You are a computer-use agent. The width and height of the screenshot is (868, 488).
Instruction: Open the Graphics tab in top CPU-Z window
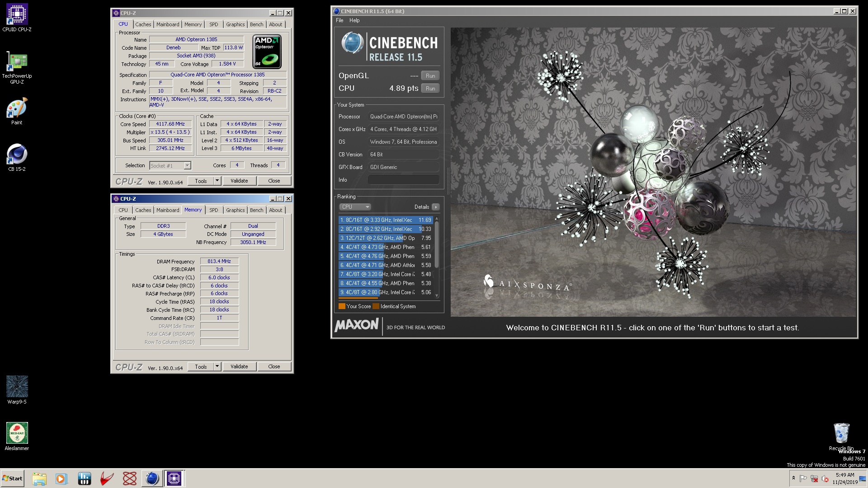pos(236,24)
